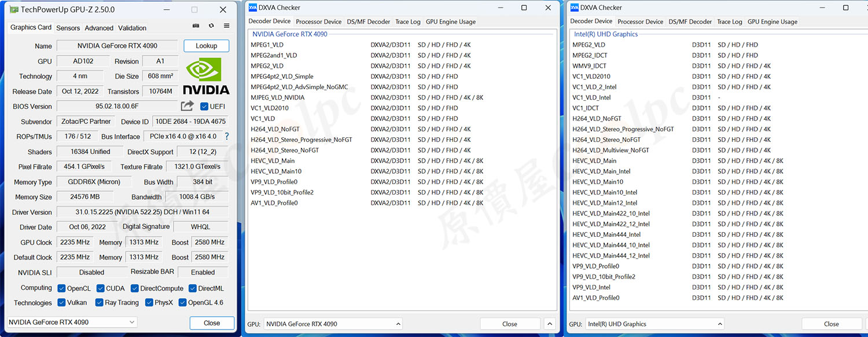Click Close button in NVIDIA DXVA Checker window
The width and height of the screenshot is (868, 337).
pyautogui.click(x=510, y=324)
